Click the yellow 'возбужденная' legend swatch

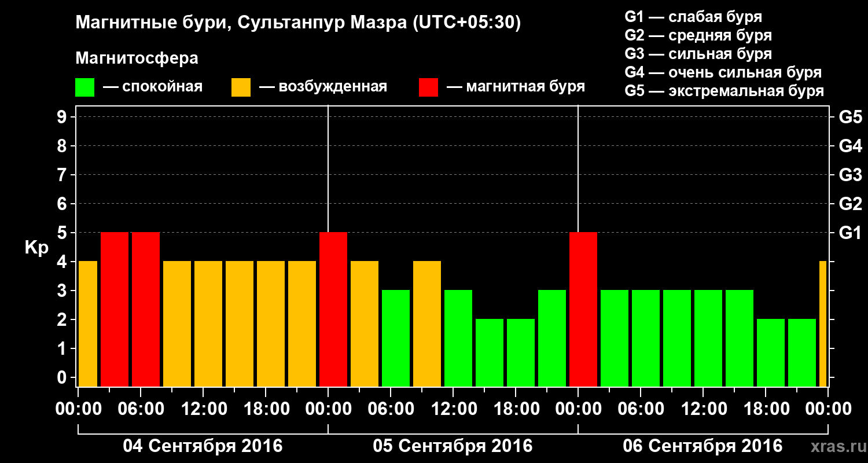pos(241,87)
